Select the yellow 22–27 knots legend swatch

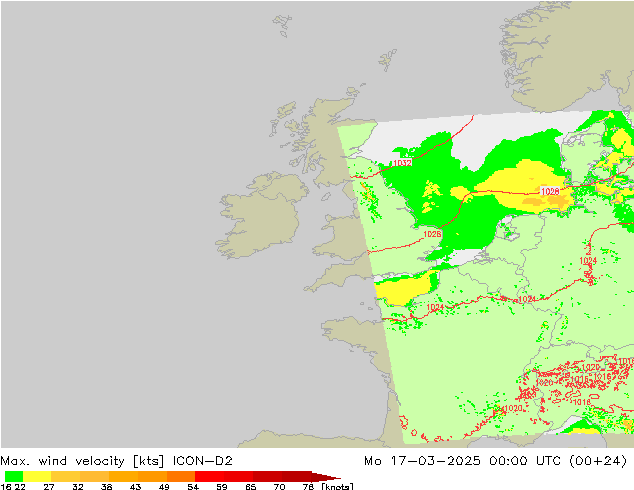[37, 476]
